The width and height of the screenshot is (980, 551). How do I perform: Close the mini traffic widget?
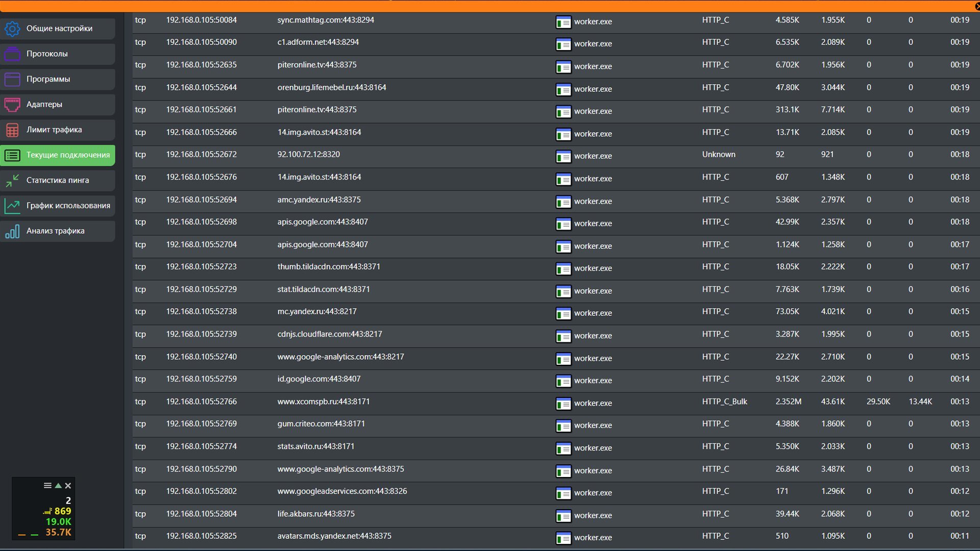point(68,486)
